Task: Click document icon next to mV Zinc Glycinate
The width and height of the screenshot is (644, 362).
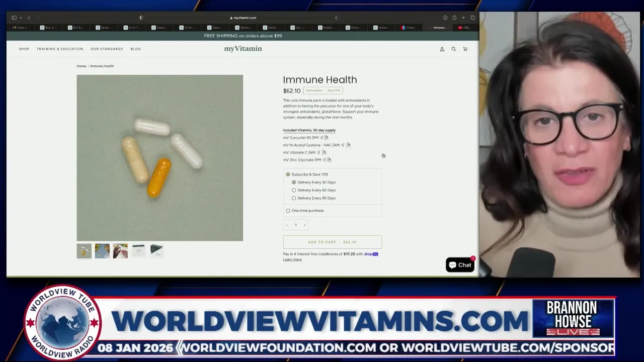Action: 329,160
